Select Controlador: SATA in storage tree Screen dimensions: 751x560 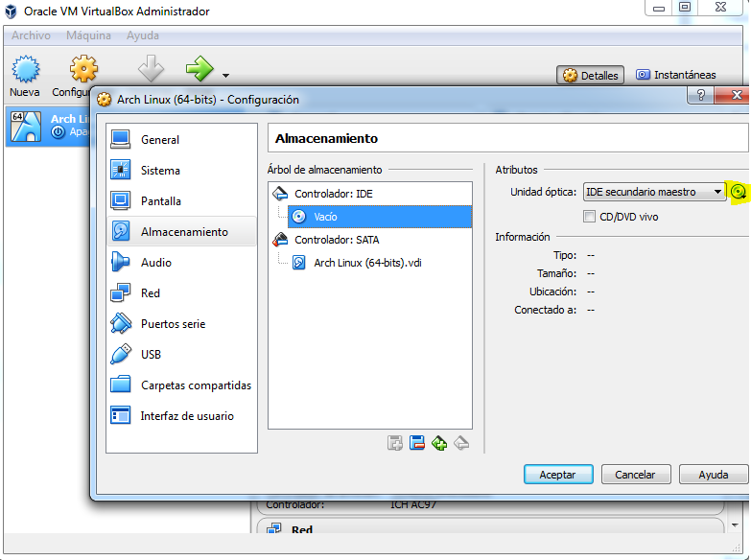click(x=336, y=240)
